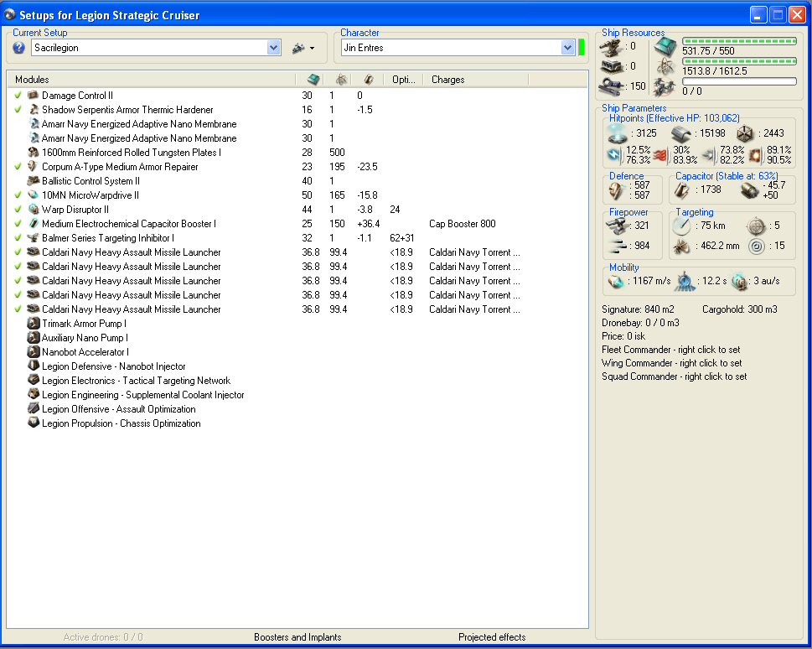Open the Current Setup dropdown showing Sacrilegion

[x=273, y=49]
